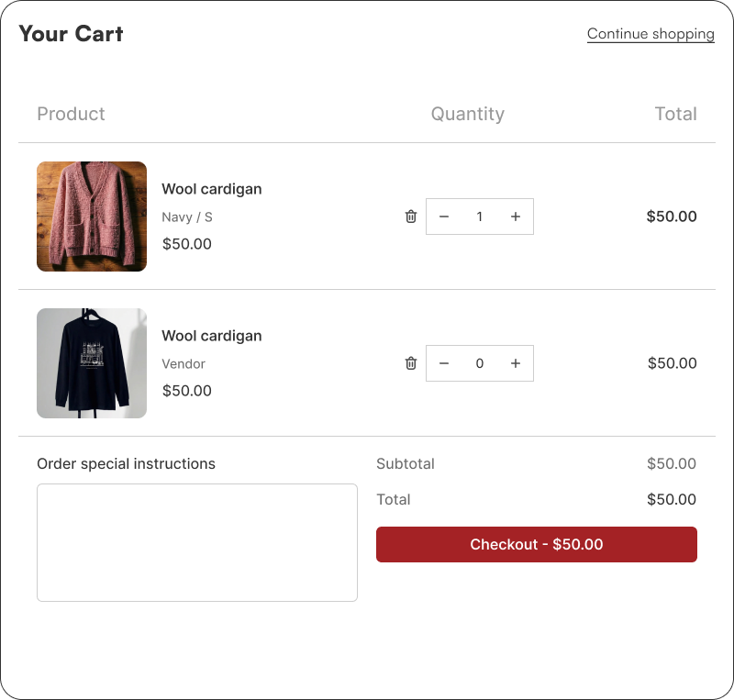Decrease quantity of Navy / S cardigan
Viewport: 734px width, 700px height.
(x=444, y=217)
